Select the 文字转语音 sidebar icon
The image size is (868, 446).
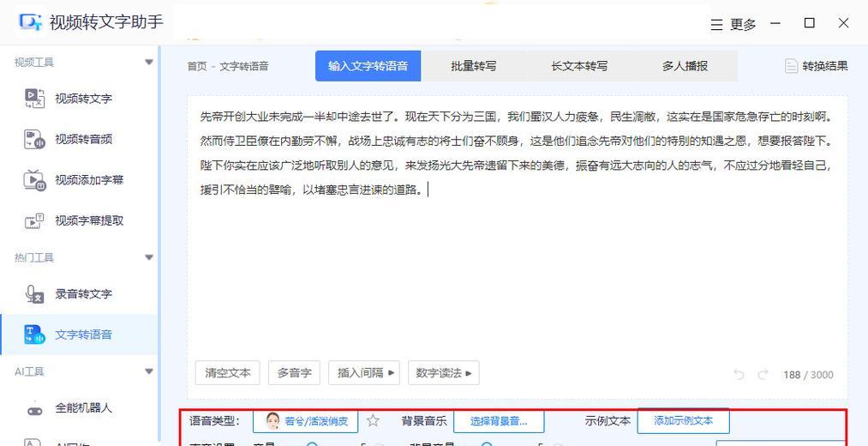tap(35, 334)
